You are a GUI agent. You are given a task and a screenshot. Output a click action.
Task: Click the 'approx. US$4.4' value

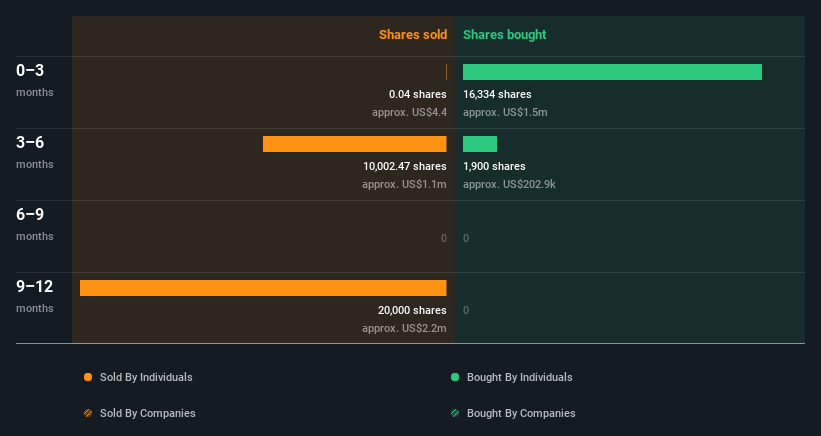[409, 113]
